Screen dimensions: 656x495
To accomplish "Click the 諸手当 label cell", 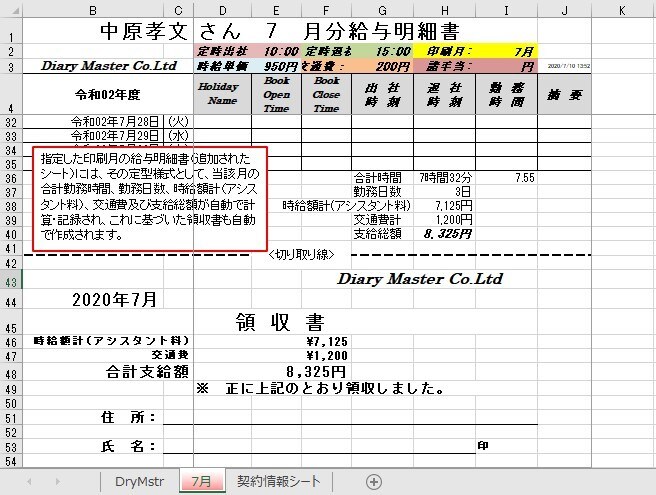I will [x=444, y=66].
